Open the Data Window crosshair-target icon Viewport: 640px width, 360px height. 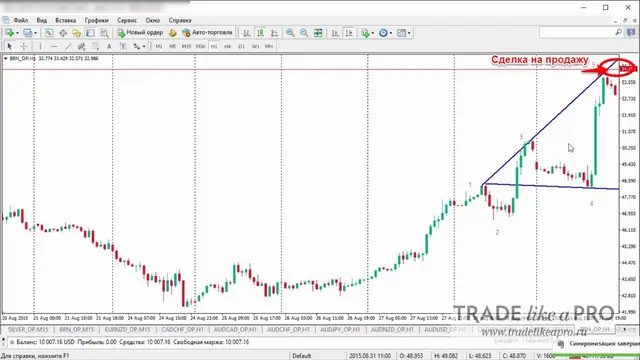[63, 33]
